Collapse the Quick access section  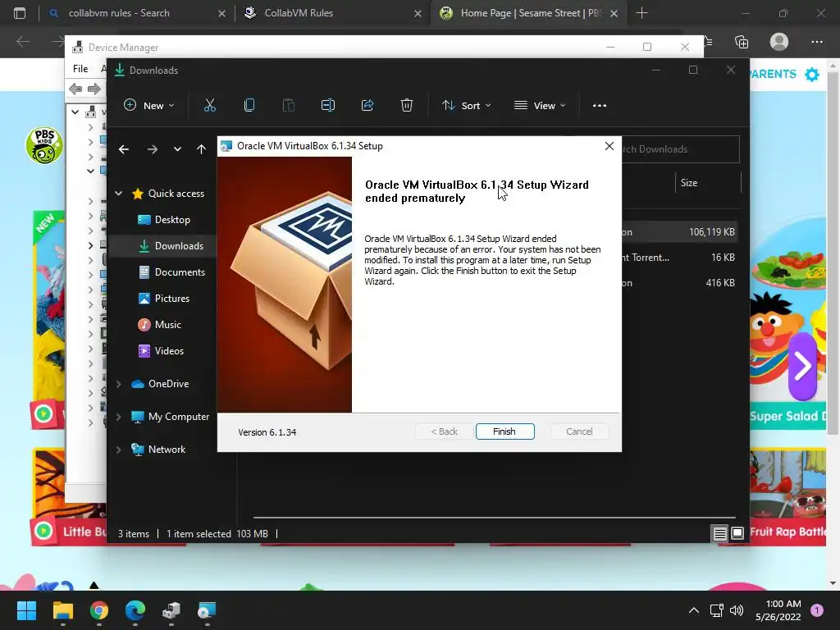[x=118, y=194]
